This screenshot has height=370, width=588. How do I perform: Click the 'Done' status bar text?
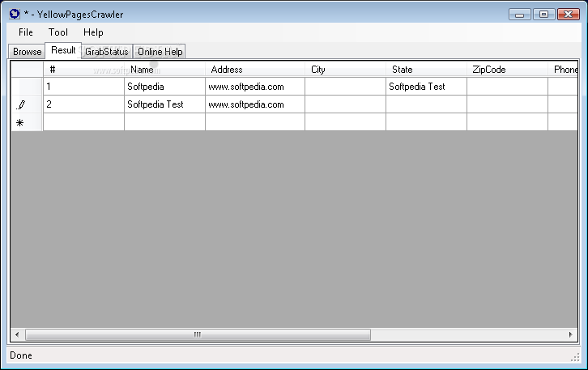pyautogui.click(x=21, y=355)
